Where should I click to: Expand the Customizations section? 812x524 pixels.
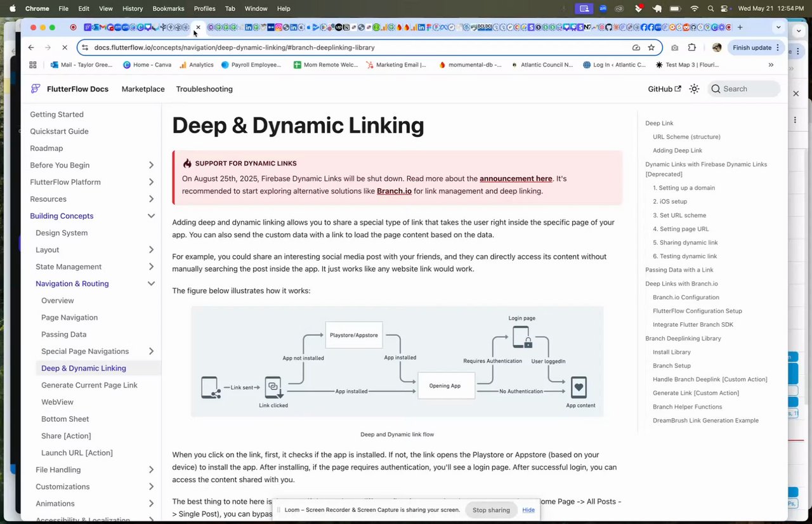click(151, 487)
